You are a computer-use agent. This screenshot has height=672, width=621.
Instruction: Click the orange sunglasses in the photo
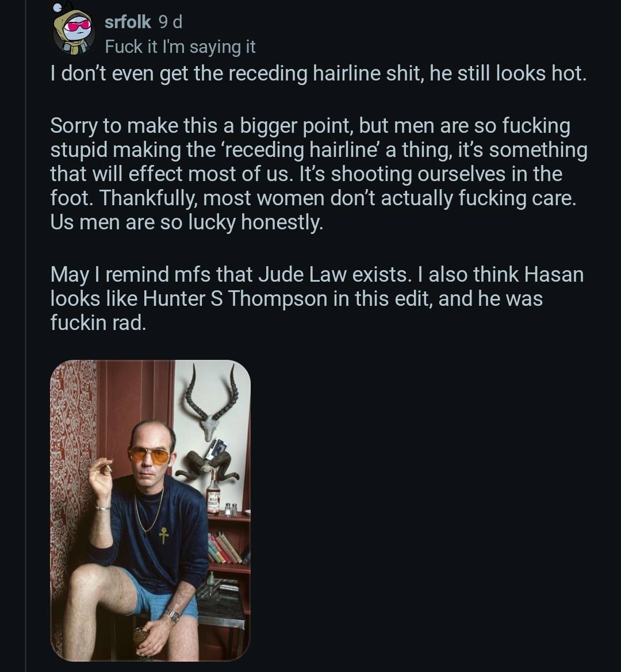pyautogui.click(x=149, y=454)
